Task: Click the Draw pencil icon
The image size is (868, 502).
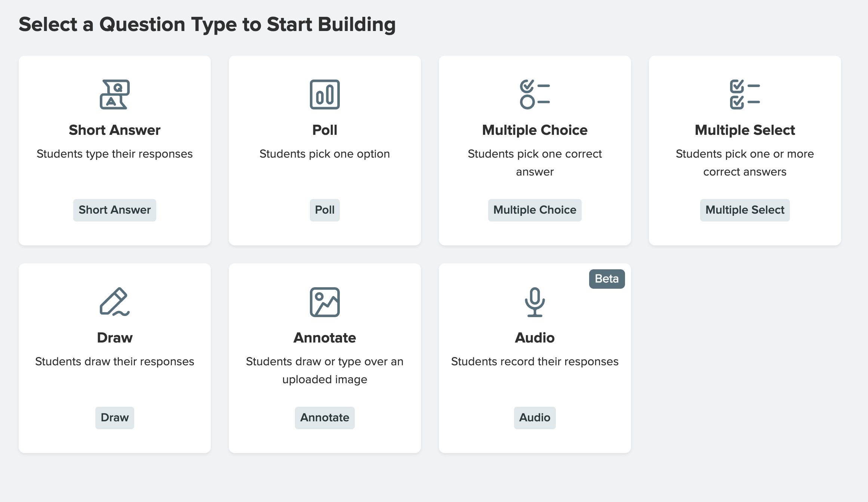Action: (114, 302)
